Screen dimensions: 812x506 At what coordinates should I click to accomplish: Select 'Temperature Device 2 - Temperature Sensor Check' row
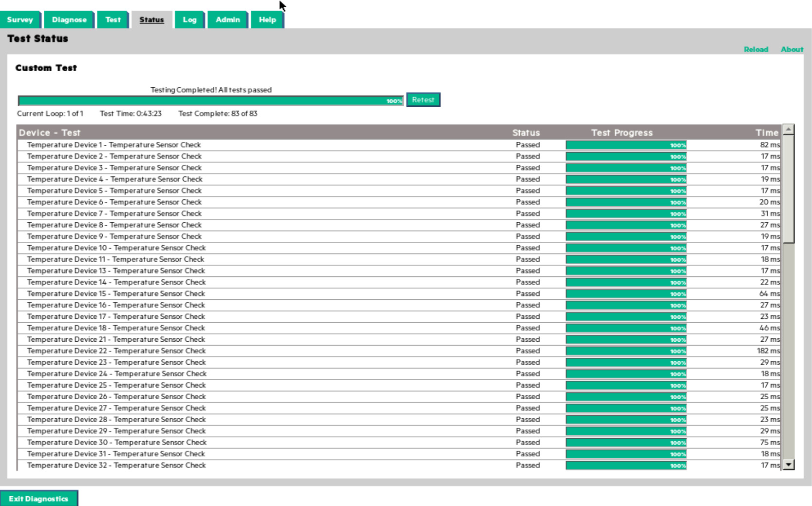[x=399, y=156]
